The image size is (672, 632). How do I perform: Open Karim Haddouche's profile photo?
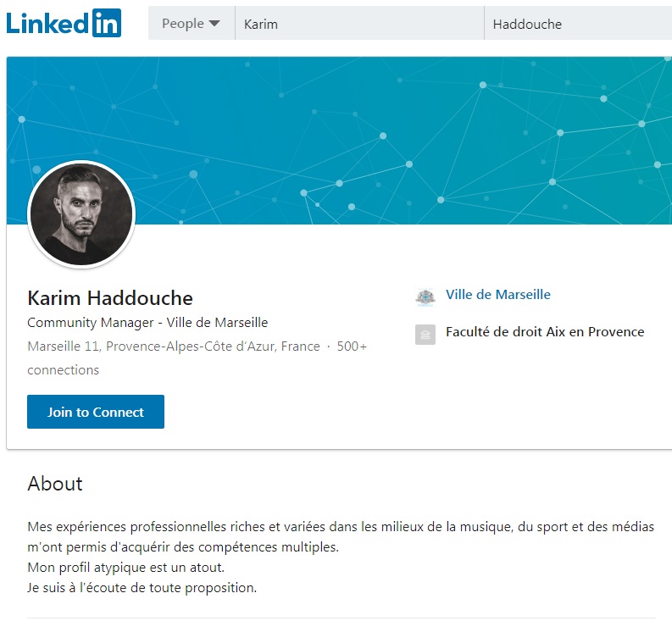point(81,213)
